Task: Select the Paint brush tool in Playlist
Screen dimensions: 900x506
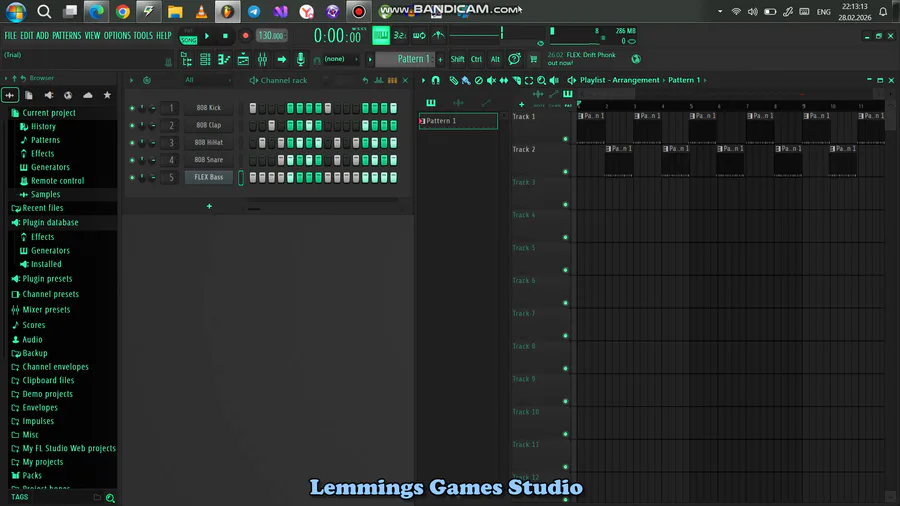Action: click(466, 80)
